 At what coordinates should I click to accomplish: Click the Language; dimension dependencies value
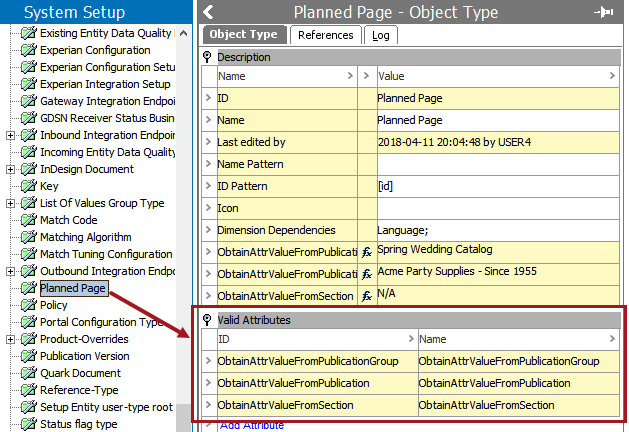click(x=402, y=230)
